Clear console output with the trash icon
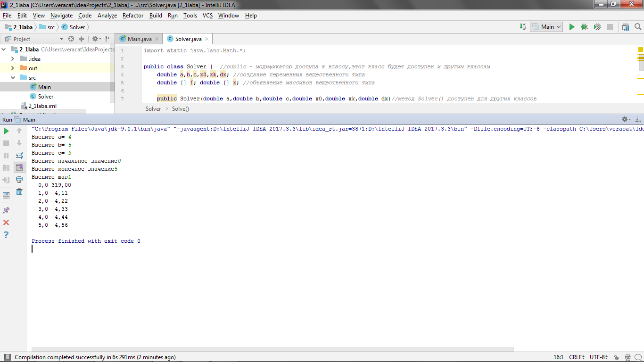This screenshot has height=362, width=644. pyautogui.click(x=19, y=192)
